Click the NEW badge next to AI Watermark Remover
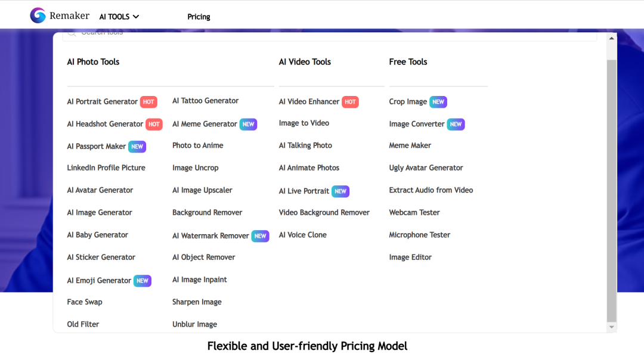 (x=260, y=236)
